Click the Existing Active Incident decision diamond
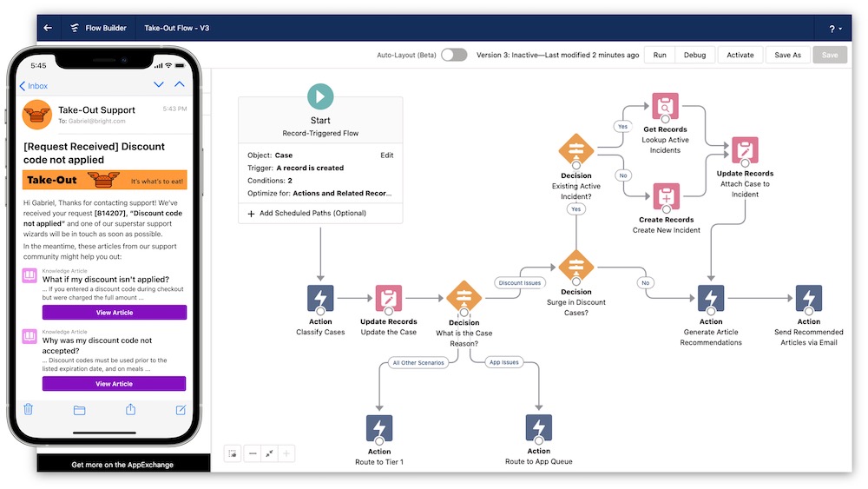868x489 pixels. [x=575, y=150]
